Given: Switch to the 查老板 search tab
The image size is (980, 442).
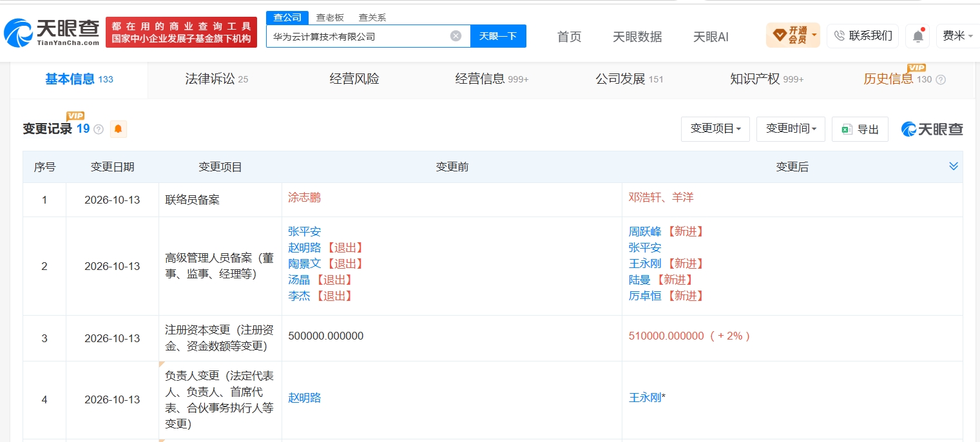Looking at the screenshot, I should [x=330, y=17].
